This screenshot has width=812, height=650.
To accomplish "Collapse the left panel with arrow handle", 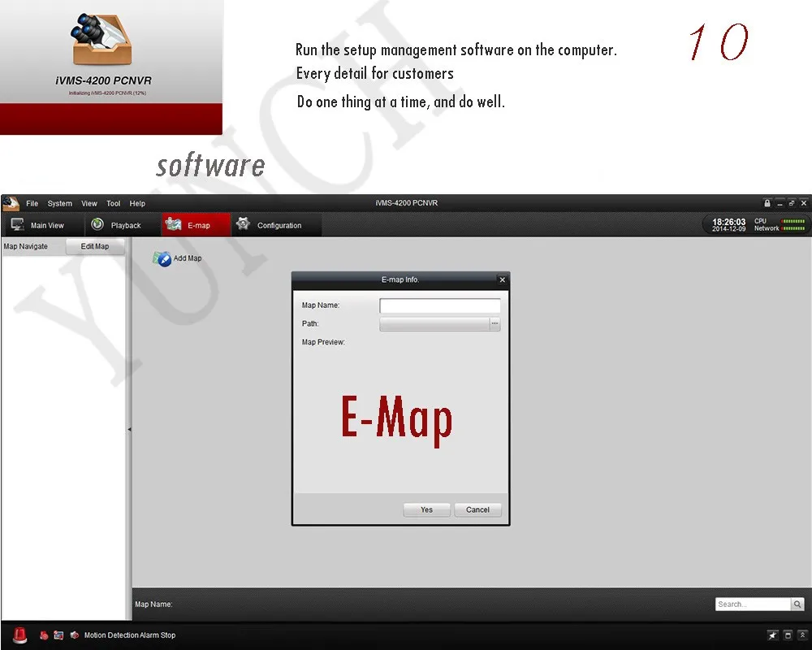I will 129,429.
